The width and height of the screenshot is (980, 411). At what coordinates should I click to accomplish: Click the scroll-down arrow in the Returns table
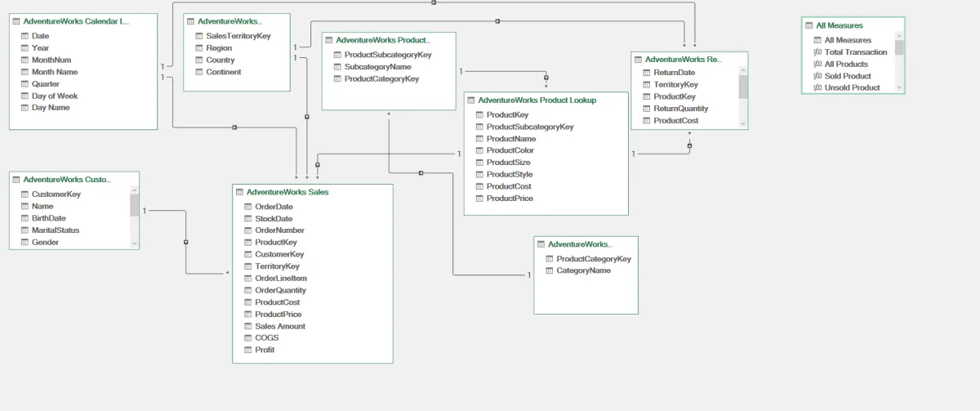click(743, 123)
